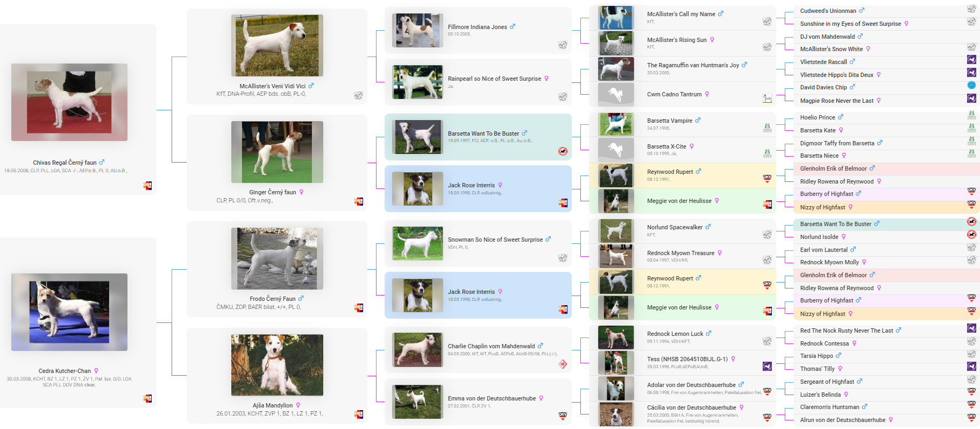Click the flag icon beside Cwm Cadno Tantrum
The height and width of the screenshot is (429, 980).
coord(767,99)
